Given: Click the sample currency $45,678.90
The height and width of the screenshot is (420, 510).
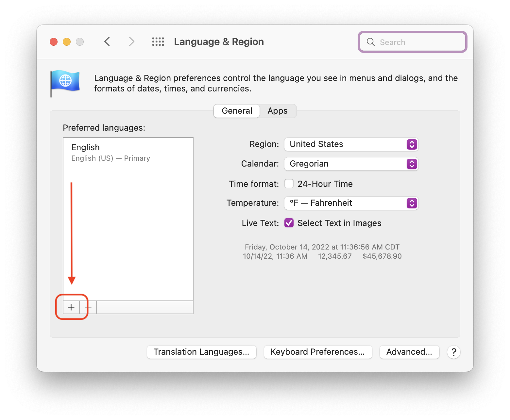Looking at the screenshot, I should (382, 256).
